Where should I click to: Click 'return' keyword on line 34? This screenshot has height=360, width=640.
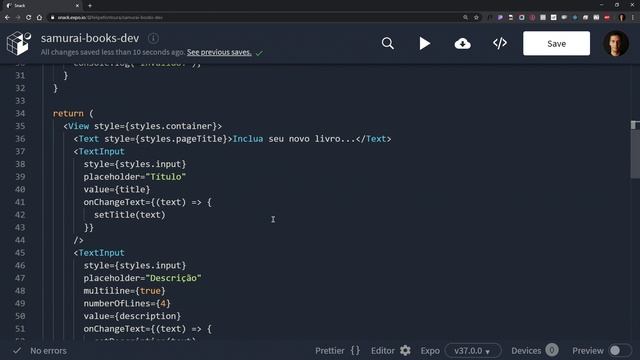pyautogui.click(x=68, y=113)
